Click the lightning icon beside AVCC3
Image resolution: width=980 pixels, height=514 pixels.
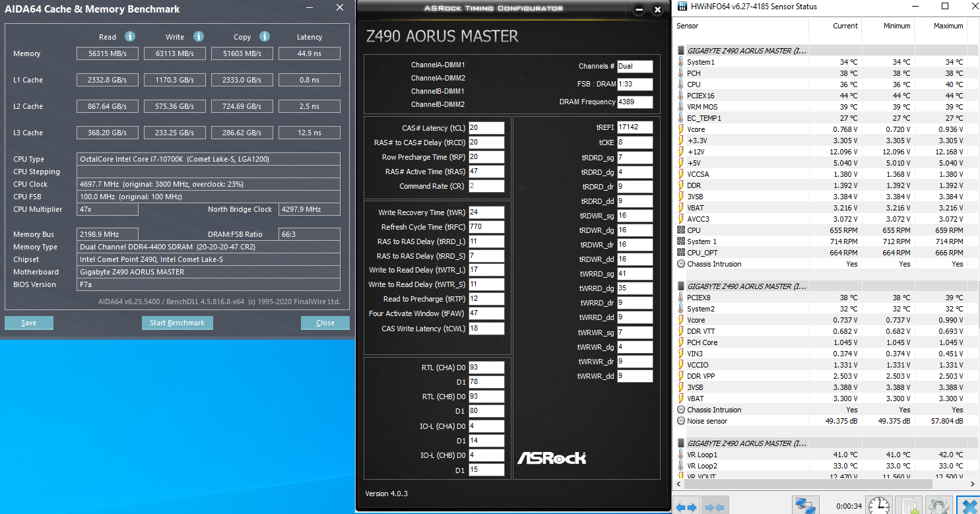[681, 219]
